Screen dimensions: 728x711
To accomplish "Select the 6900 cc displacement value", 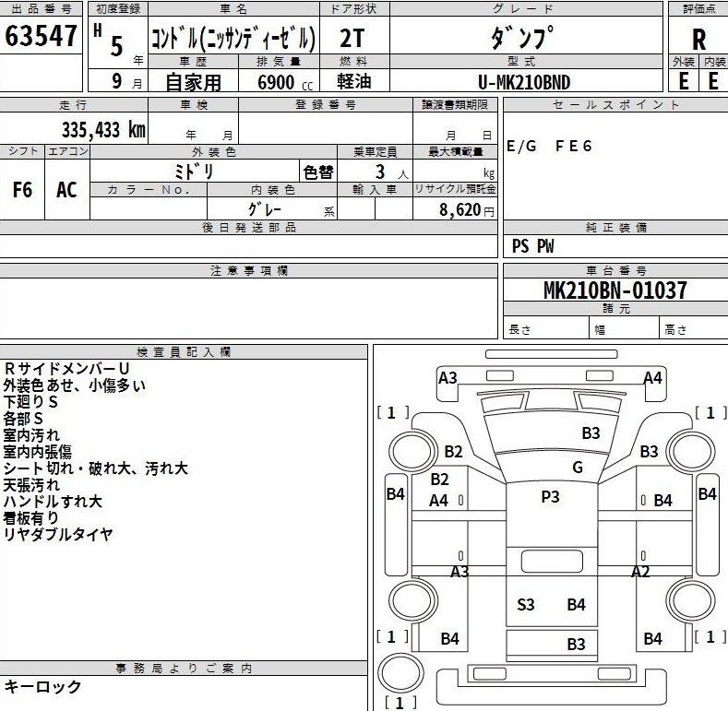I will [x=285, y=83].
